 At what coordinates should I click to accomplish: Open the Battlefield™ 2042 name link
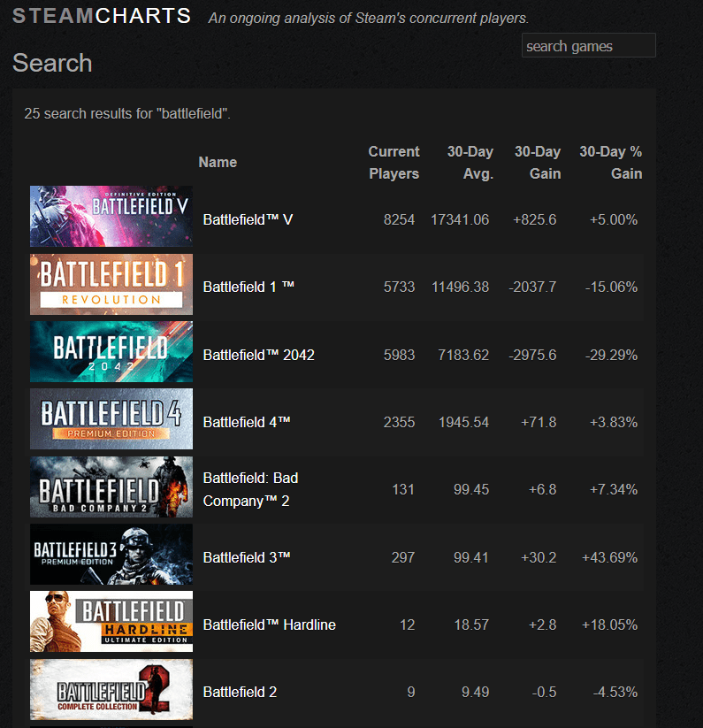(258, 355)
